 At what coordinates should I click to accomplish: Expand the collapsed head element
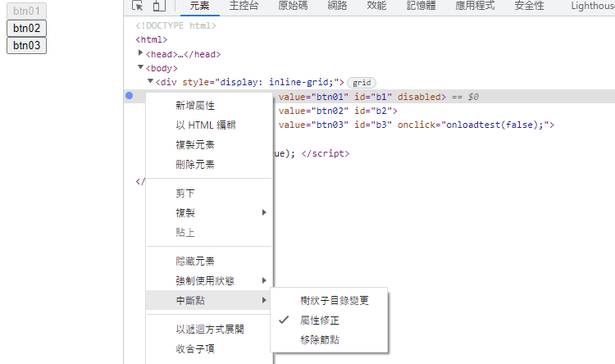[x=141, y=53]
